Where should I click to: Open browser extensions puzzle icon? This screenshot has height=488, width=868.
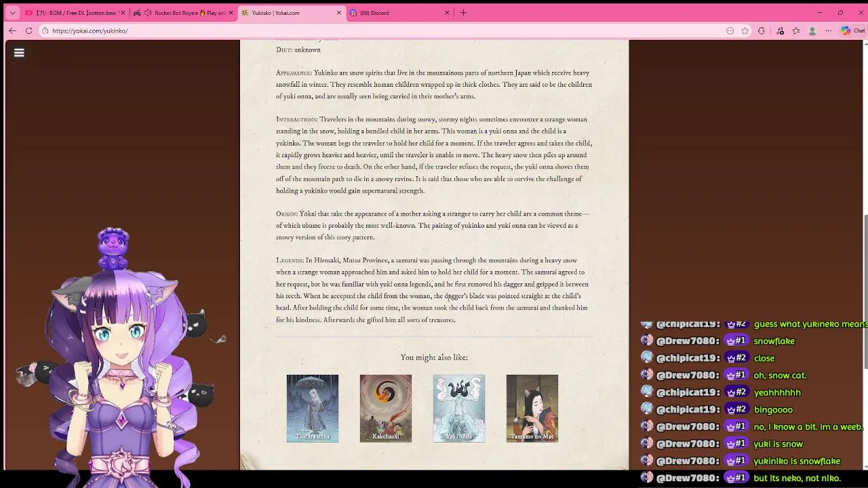click(762, 30)
